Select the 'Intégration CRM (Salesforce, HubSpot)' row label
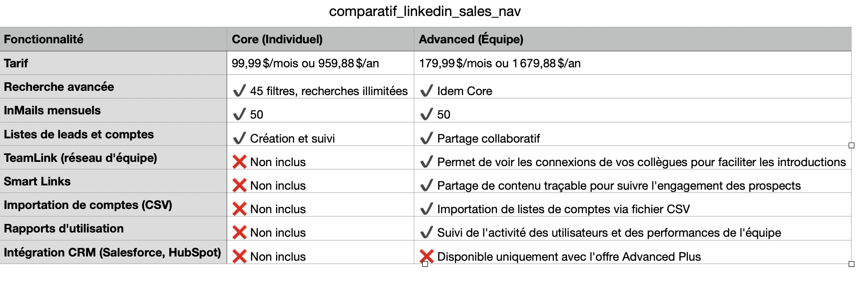Viewport: 868px width, 288px height. (113, 252)
